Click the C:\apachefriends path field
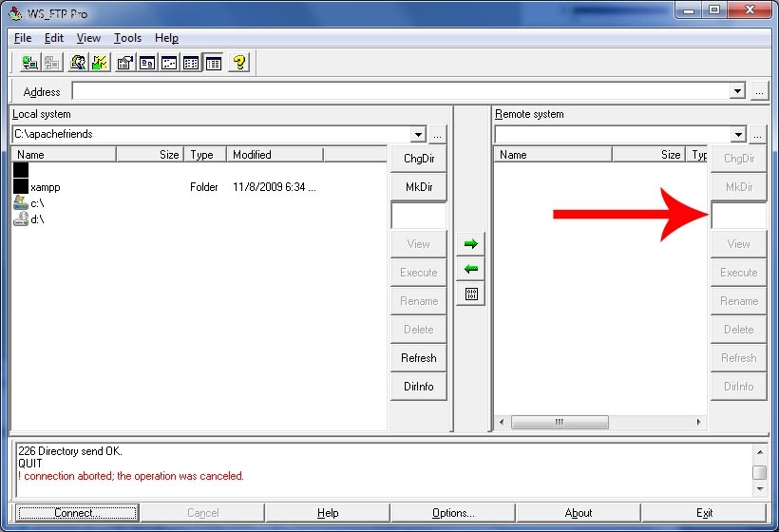779x532 pixels. pos(212,134)
